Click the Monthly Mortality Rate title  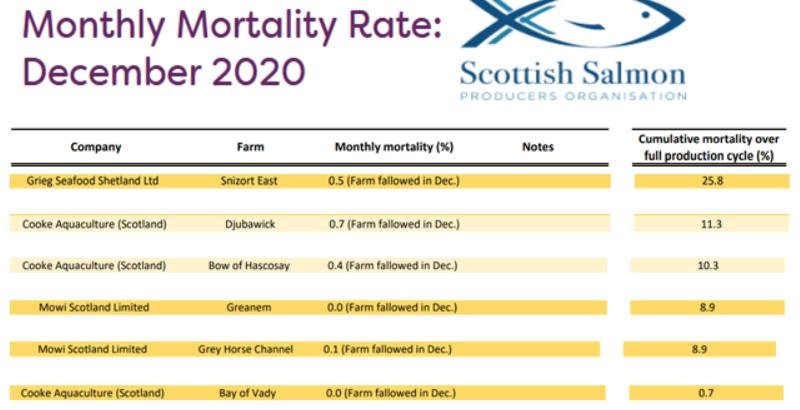[232, 23]
